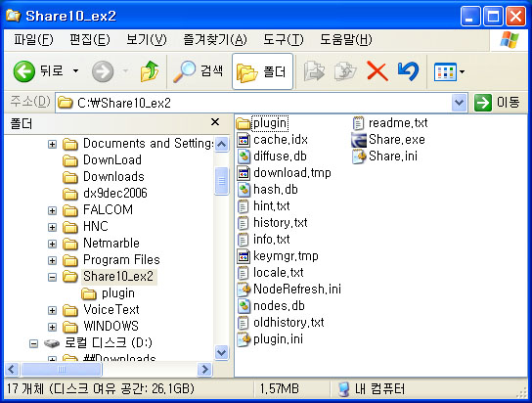532x403 pixels.
Task: Select hint.txt file icon
Action: tap(244, 206)
